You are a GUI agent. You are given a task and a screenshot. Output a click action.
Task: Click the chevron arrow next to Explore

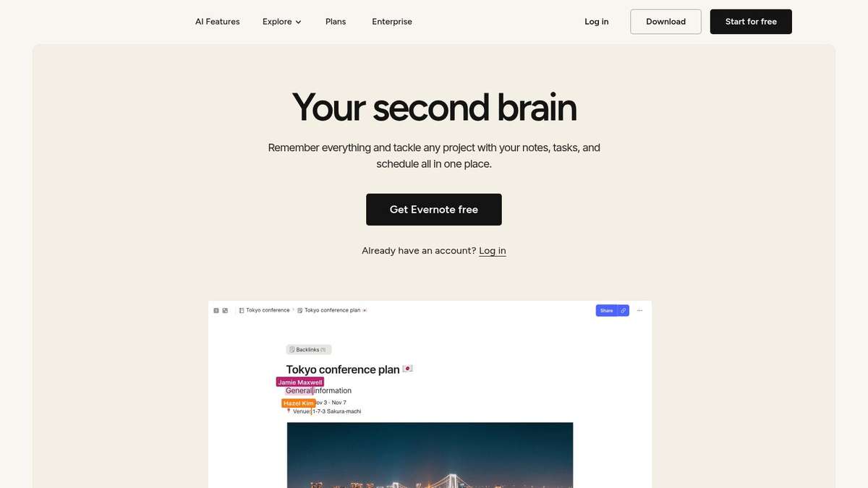(298, 22)
